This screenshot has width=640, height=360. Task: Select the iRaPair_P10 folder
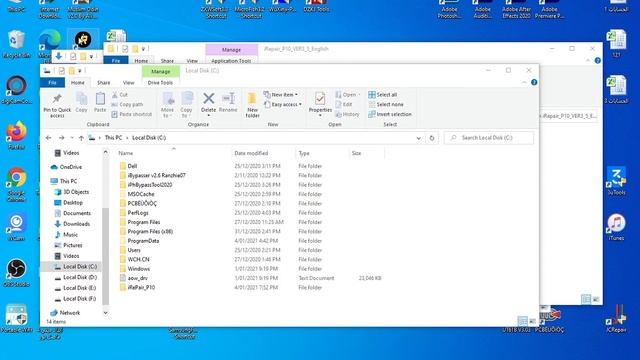click(x=141, y=287)
